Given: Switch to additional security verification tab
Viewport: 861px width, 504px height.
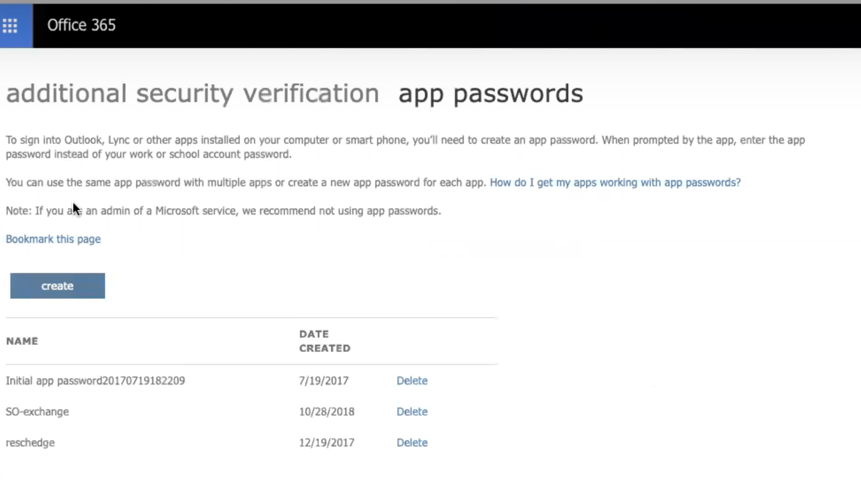Looking at the screenshot, I should click(x=193, y=93).
